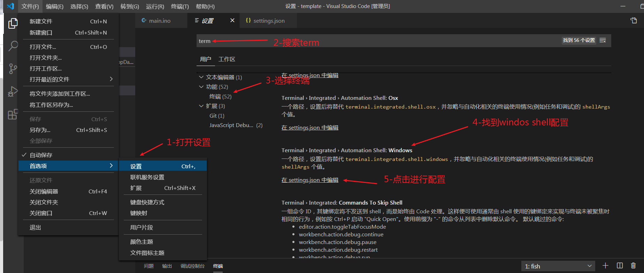The width and height of the screenshot is (644, 273).
Task: Click the open settings JSON icon at top right
Action: coord(634,21)
